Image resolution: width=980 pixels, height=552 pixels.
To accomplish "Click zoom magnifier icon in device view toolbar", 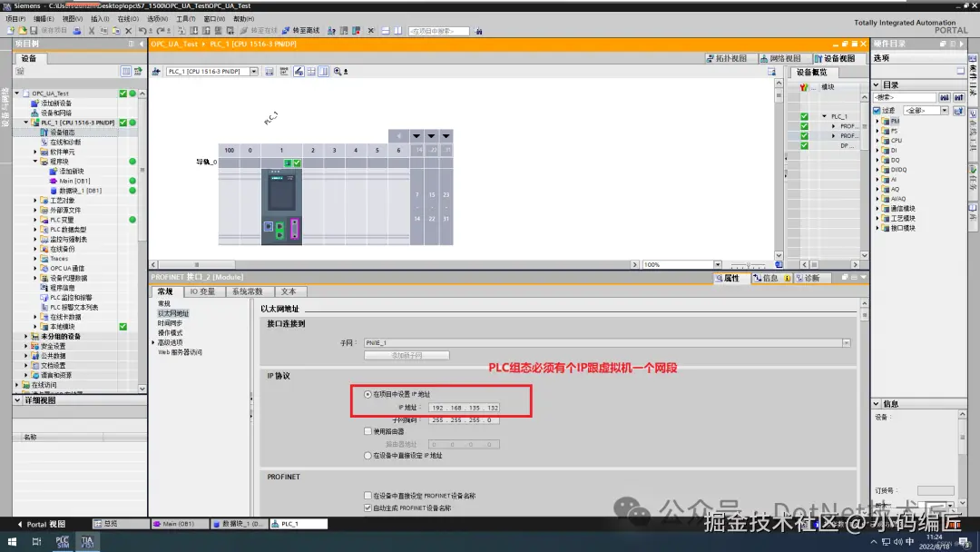I will pyautogui.click(x=338, y=71).
